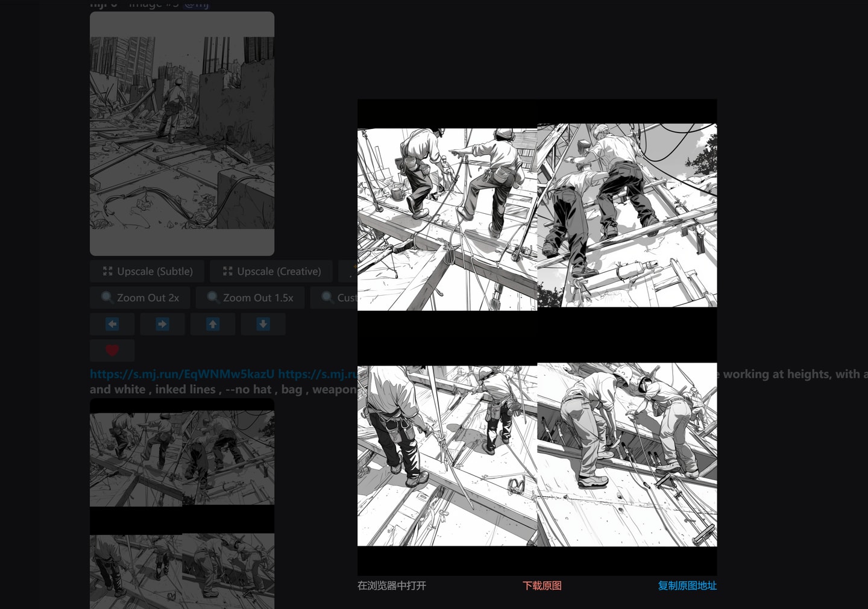Click the Upscale (Creative) button
The height and width of the screenshot is (609, 868).
coord(271,272)
